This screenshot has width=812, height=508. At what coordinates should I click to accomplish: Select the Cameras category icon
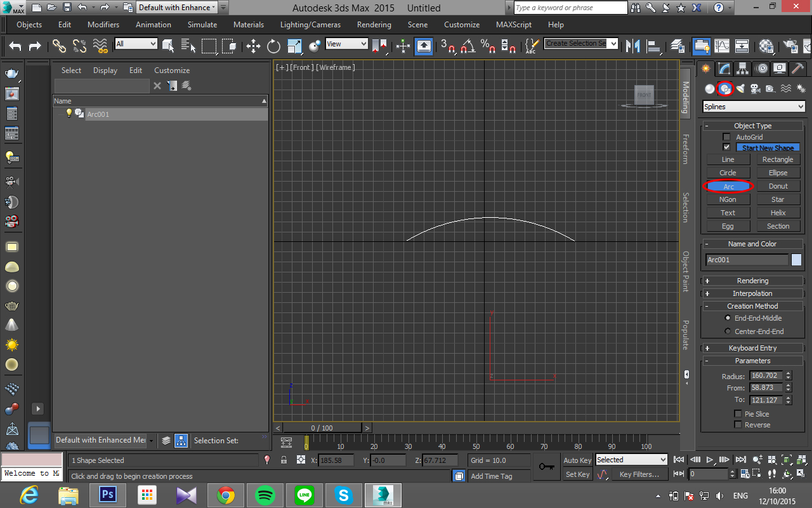click(x=756, y=89)
